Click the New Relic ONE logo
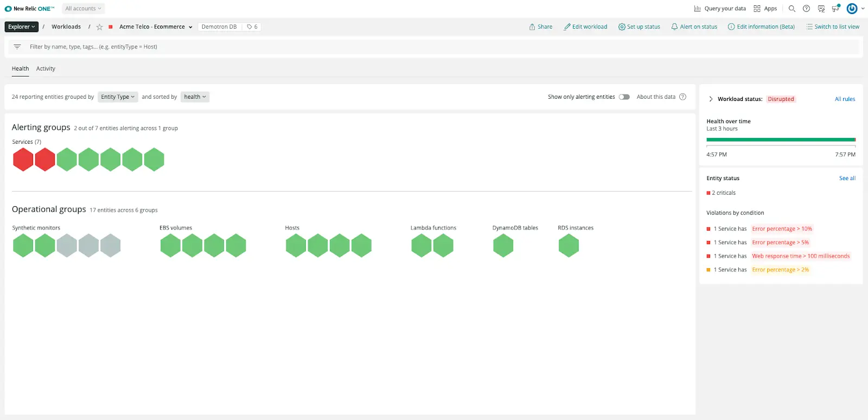 (x=29, y=9)
